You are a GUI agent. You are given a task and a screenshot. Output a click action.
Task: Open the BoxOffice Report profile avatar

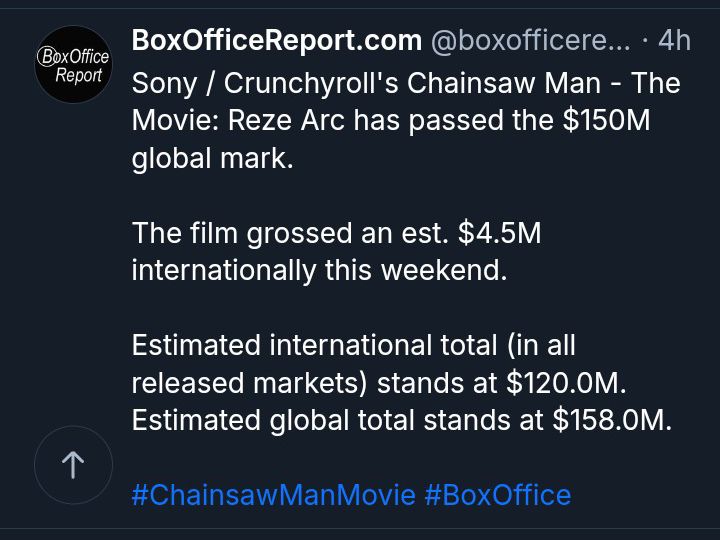[73, 66]
